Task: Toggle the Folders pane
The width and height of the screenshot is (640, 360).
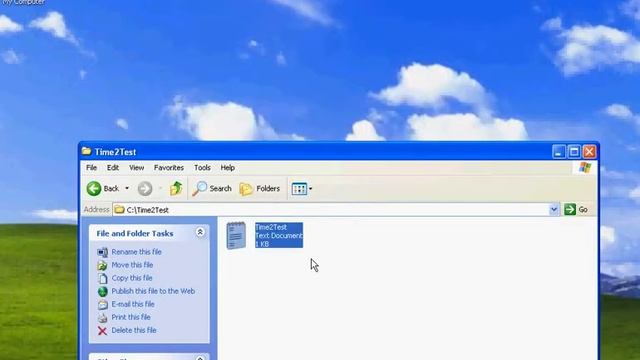Action: [260, 189]
